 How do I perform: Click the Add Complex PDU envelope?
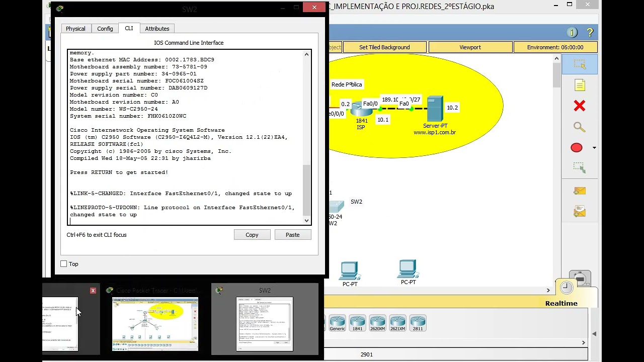click(x=580, y=212)
